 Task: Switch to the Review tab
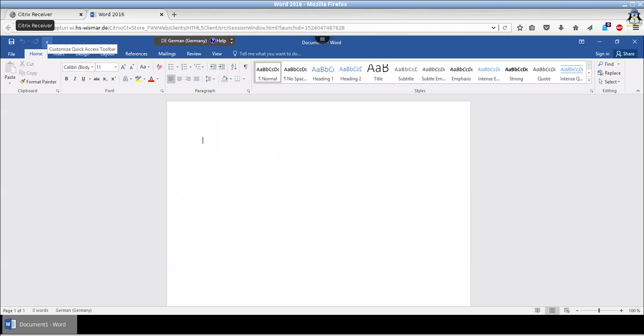[x=194, y=54]
